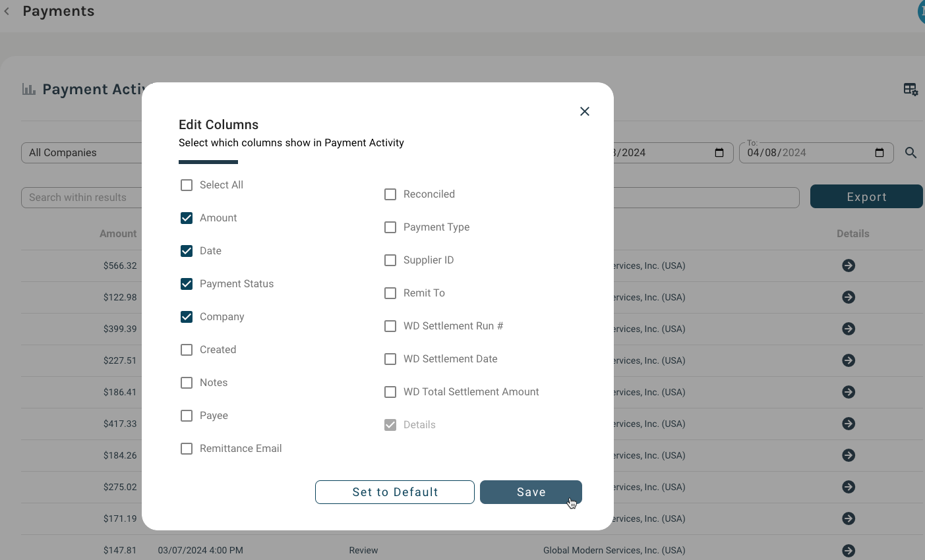Click the back arrow next to Payments

click(x=7, y=11)
